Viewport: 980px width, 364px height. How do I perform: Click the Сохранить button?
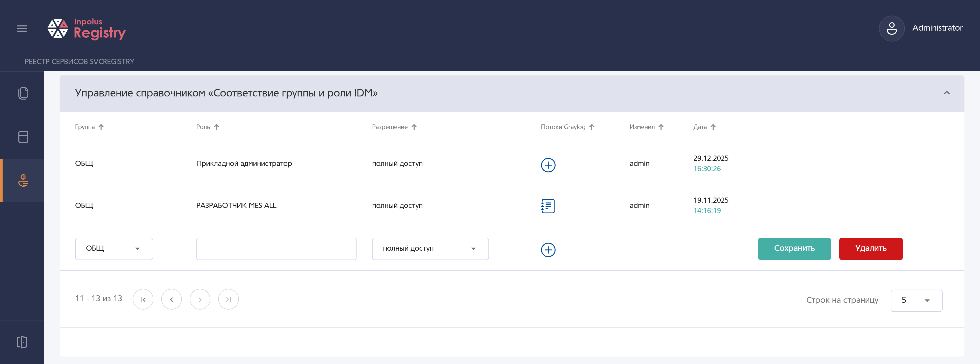[794, 249]
